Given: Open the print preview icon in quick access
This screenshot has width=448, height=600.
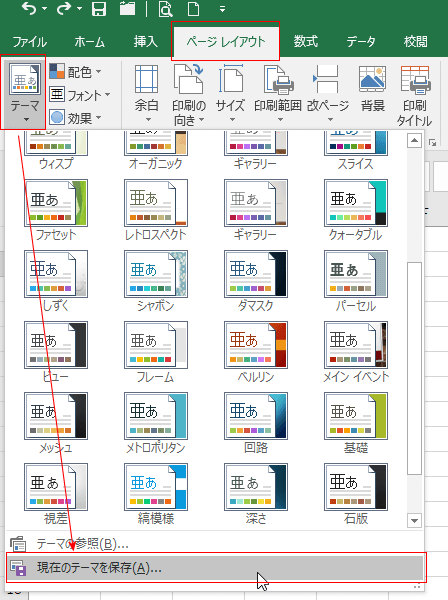Looking at the screenshot, I should coord(165,9).
